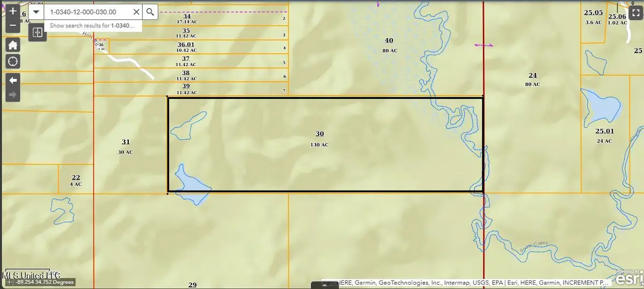
Task: Select parcel 40 labeled 80 AC
Action: [389, 45]
